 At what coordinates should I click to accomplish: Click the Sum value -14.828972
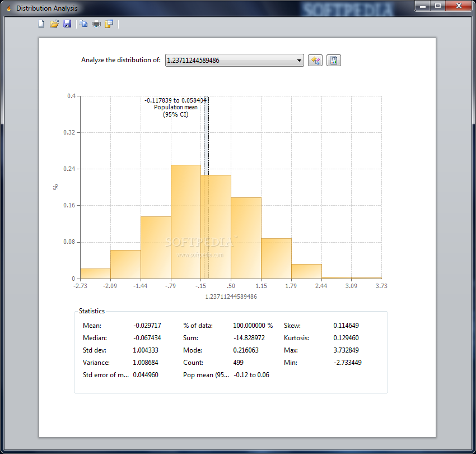pyautogui.click(x=249, y=338)
